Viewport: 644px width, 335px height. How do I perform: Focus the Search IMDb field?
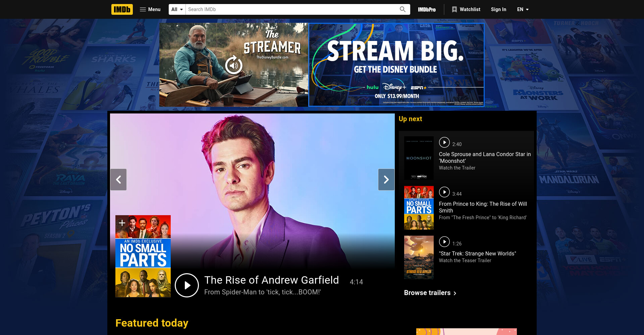coord(291,9)
